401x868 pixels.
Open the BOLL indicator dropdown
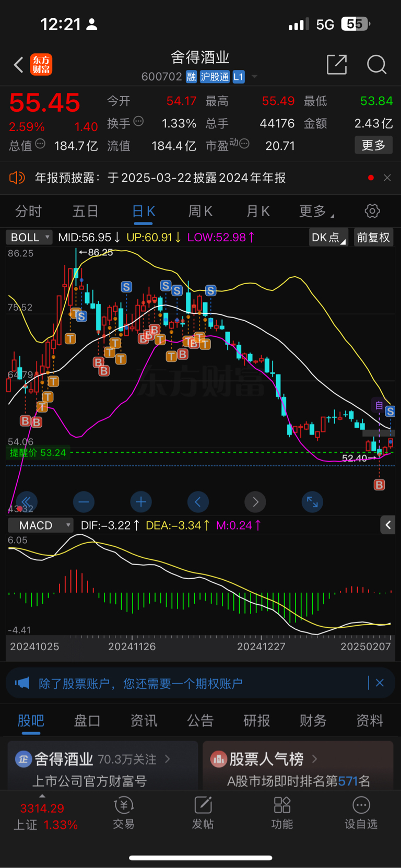pyautogui.click(x=29, y=237)
